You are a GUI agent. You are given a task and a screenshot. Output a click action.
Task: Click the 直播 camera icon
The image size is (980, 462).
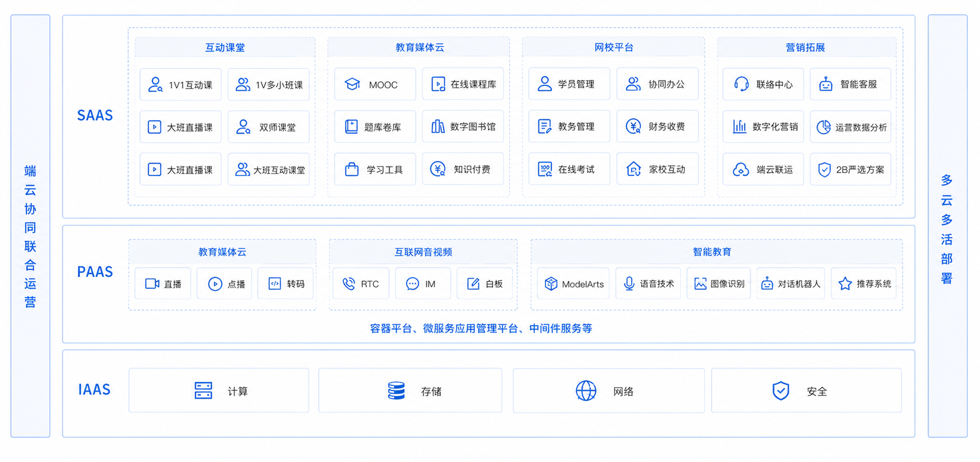(152, 284)
